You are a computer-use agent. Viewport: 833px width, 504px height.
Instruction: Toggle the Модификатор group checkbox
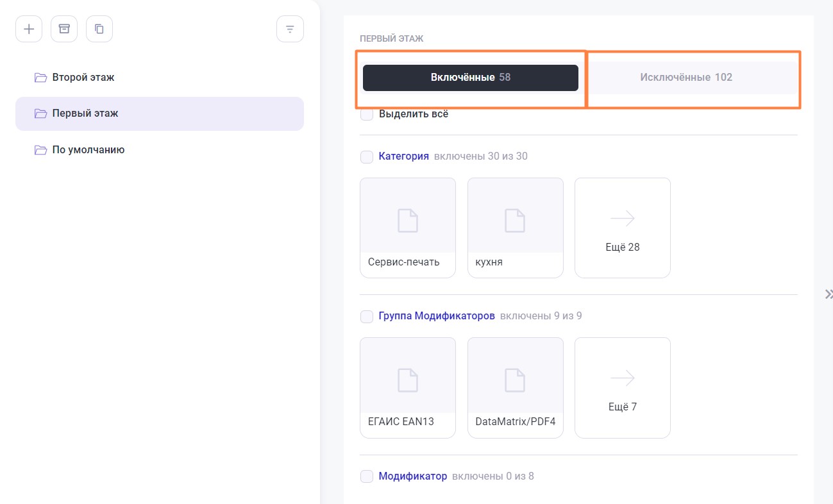tap(367, 476)
